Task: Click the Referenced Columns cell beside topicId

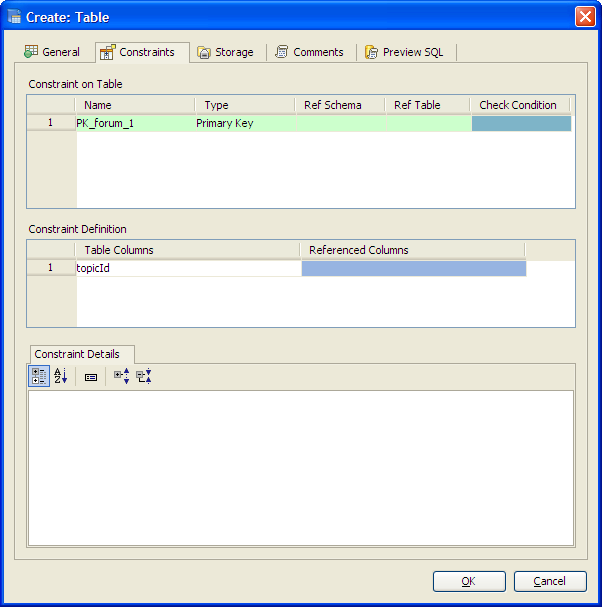Action: [x=413, y=268]
